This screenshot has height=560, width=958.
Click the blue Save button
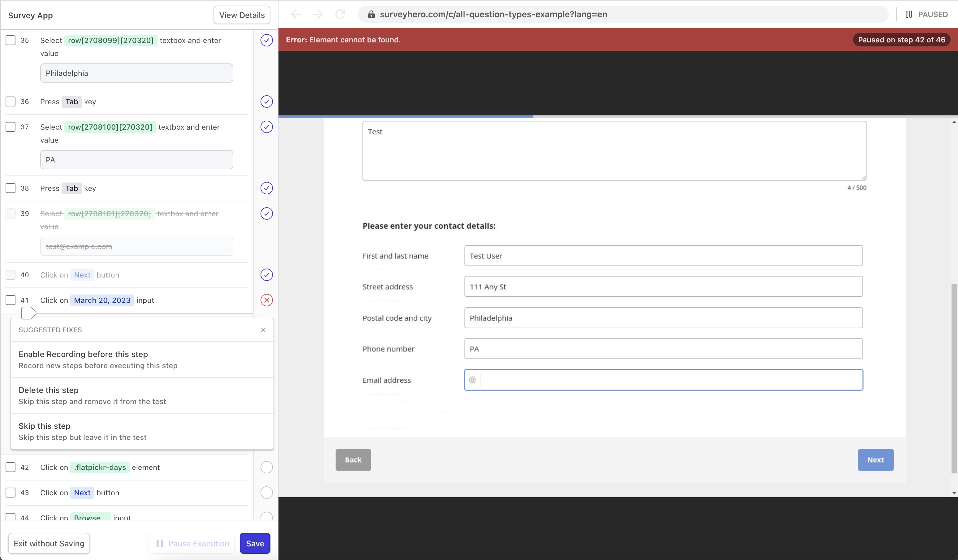(255, 543)
